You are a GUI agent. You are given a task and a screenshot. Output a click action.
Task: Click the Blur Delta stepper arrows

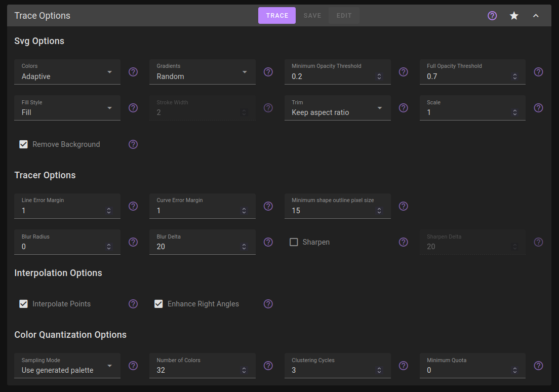point(244,247)
